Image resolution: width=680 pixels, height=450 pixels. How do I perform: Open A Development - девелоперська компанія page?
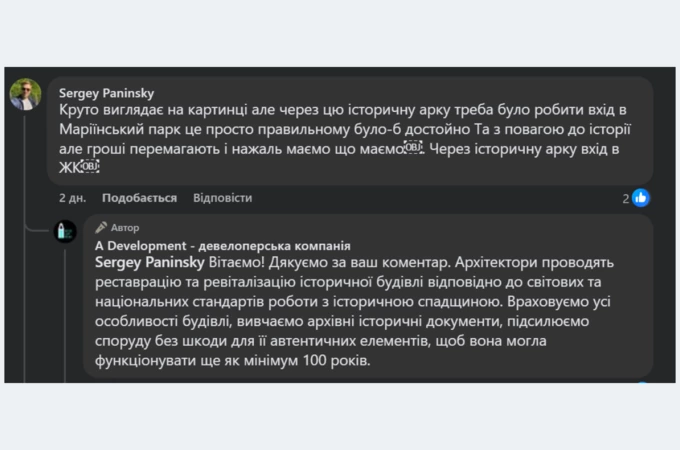(222, 246)
